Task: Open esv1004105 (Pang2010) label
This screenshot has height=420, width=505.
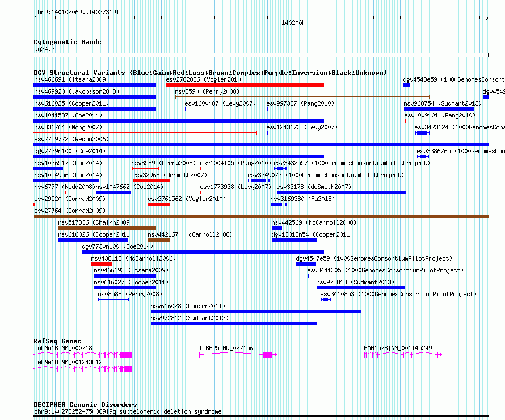Action: [x=235, y=163]
